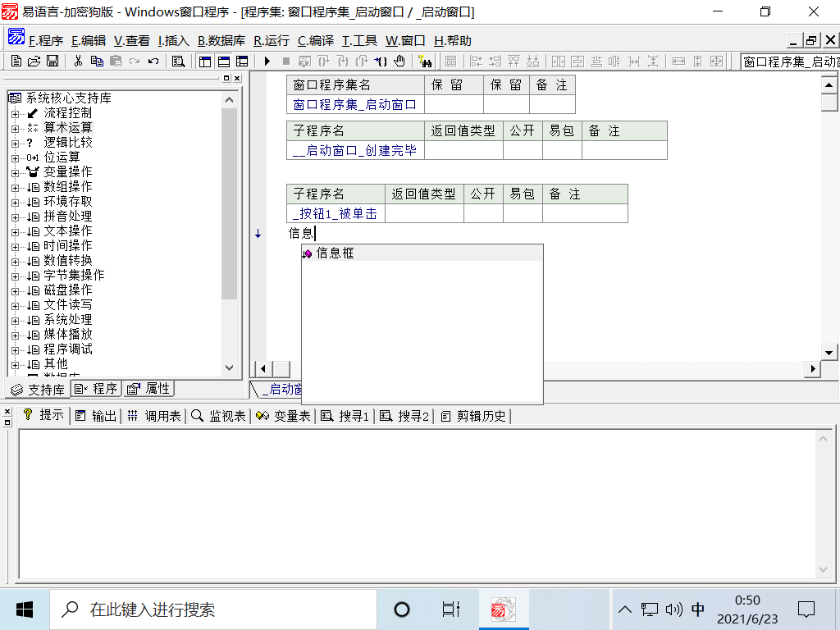
Task: Create a new file with the New toolbar icon
Action: [x=16, y=61]
